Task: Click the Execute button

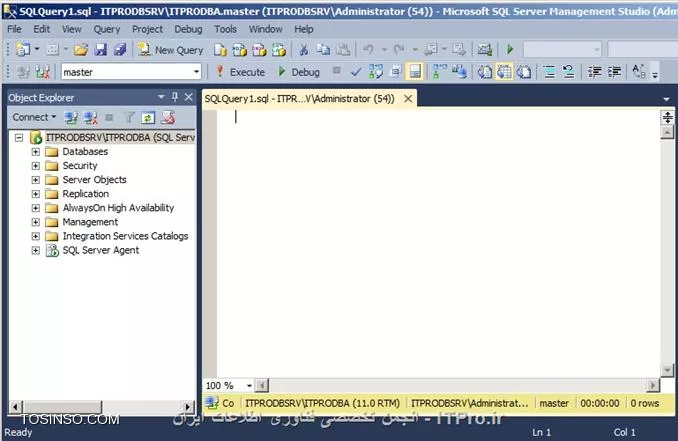Action: click(x=240, y=72)
